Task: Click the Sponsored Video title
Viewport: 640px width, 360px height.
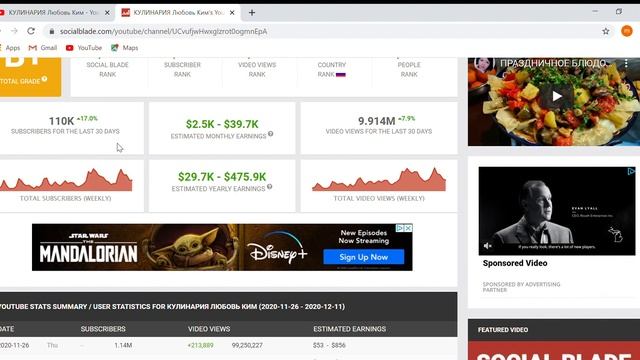Action: click(x=515, y=263)
